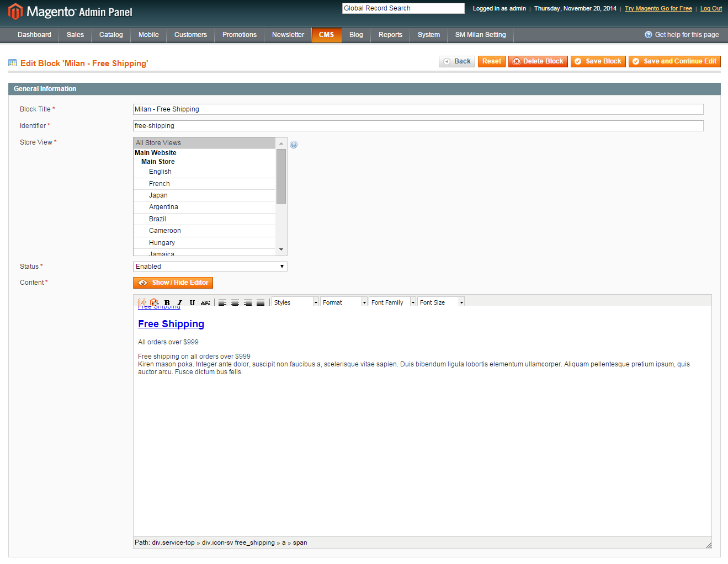The image size is (728, 564).
Task: Click the Free Shipping heading link in editor
Action: coord(171,324)
